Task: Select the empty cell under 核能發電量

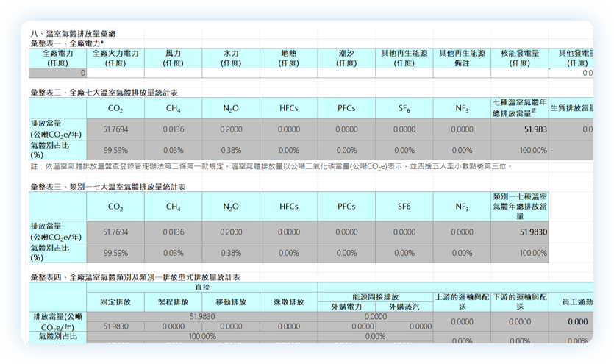Action: 520,73
